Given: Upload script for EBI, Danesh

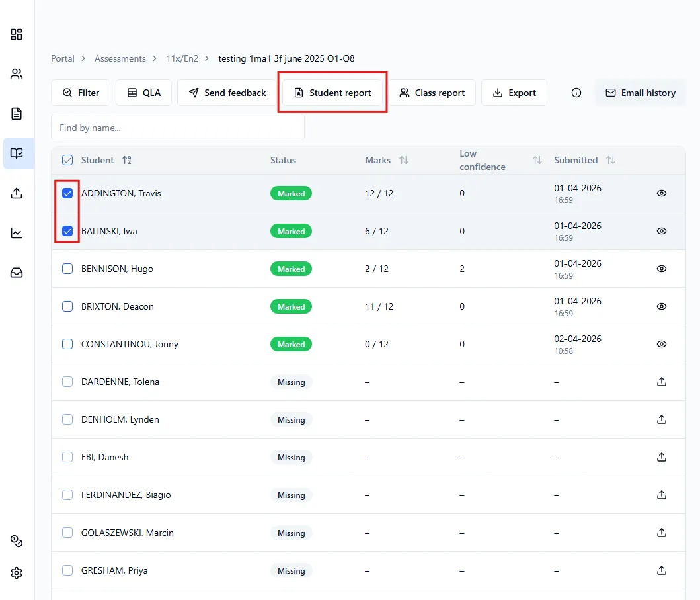Looking at the screenshot, I should click(662, 457).
